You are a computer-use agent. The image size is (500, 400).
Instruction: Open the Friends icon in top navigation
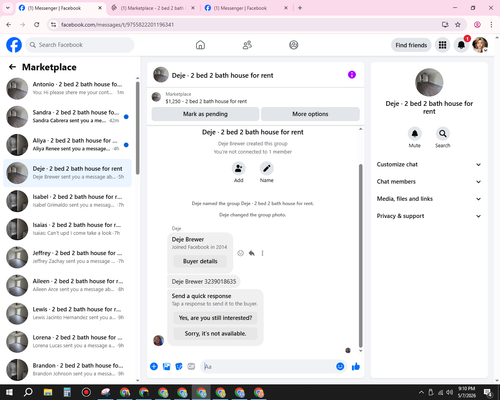pyautogui.click(x=247, y=45)
